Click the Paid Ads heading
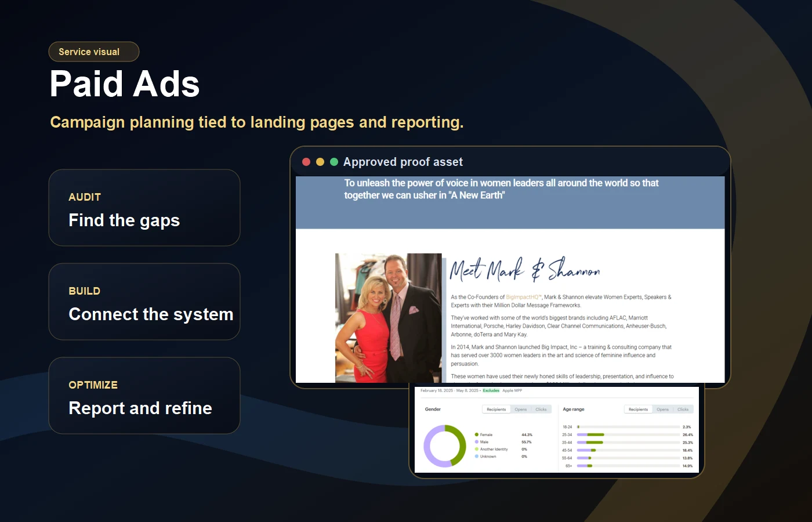Viewport: 812px width, 522px height. coord(125,84)
